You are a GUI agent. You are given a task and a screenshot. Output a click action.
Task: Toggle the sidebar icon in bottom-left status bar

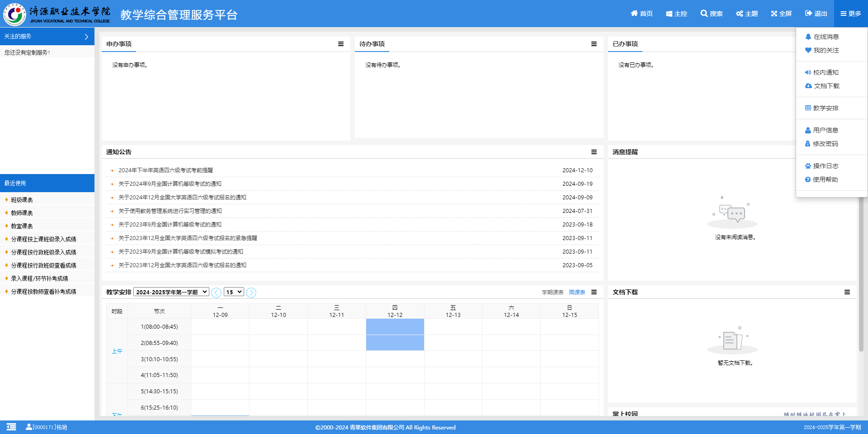pos(11,427)
